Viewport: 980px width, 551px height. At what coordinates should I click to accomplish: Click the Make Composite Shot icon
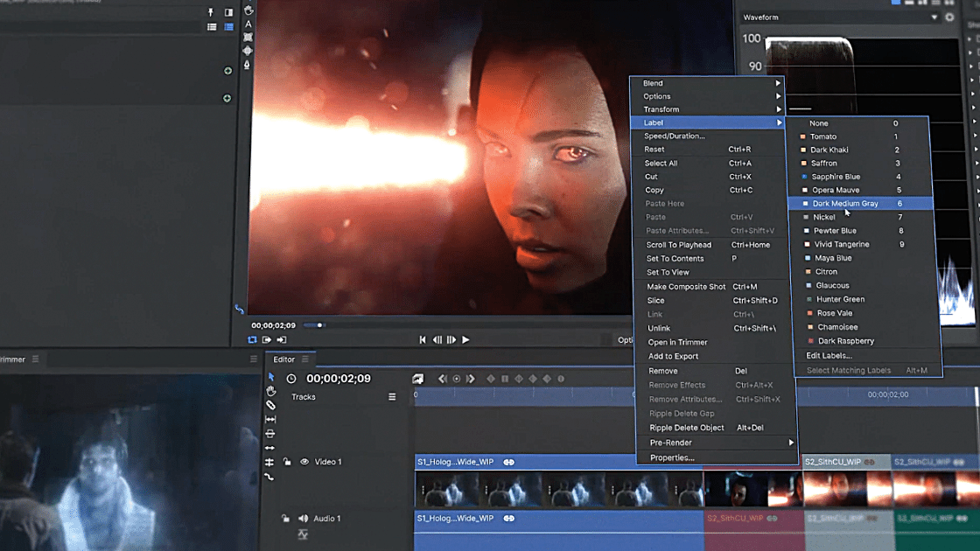click(x=417, y=379)
